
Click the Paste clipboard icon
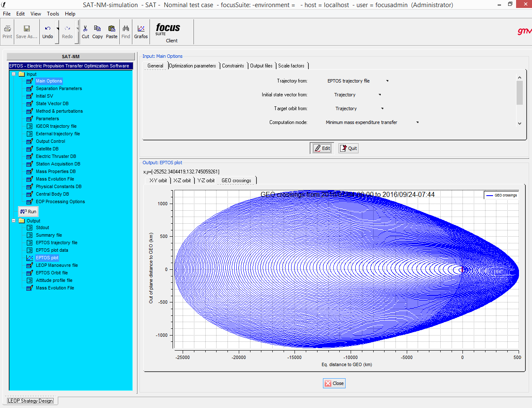click(111, 28)
